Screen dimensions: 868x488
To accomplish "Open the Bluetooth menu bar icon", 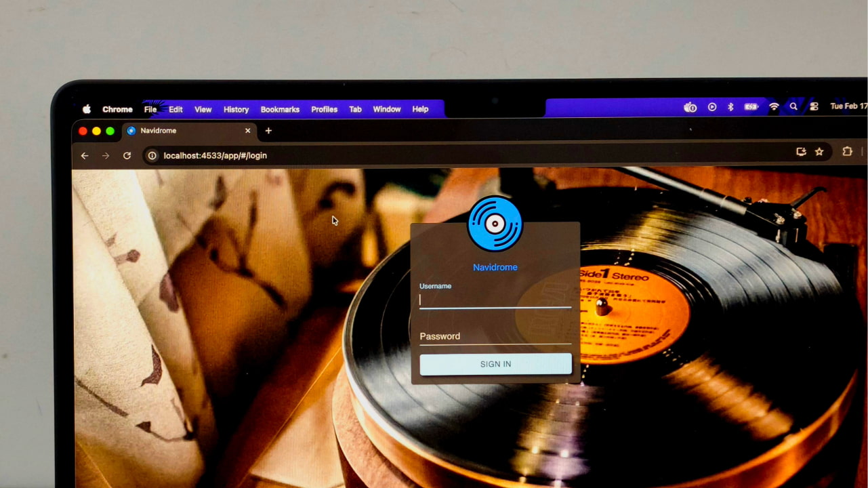I will point(730,106).
